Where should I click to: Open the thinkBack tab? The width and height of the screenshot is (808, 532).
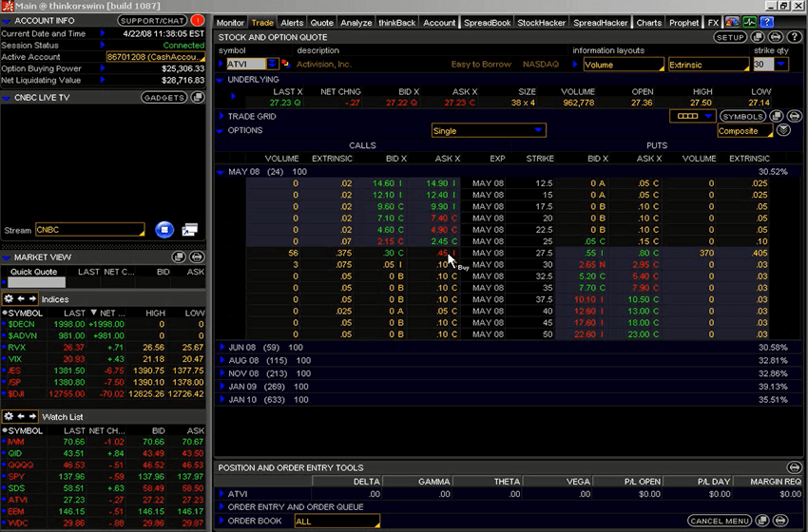tap(396, 23)
